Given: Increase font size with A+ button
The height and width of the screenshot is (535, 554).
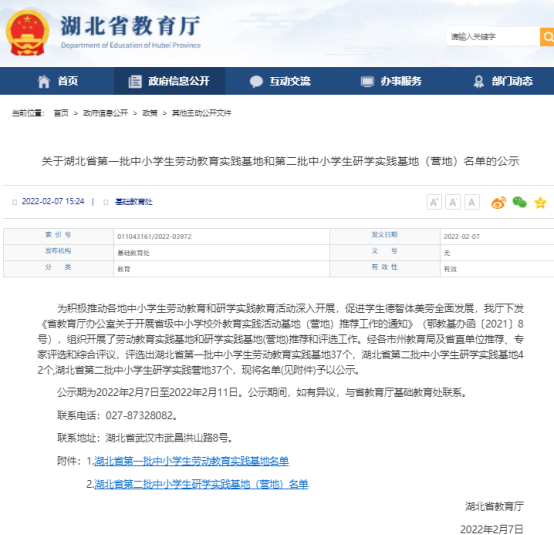Looking at the screenshot, I should [434, 202].
